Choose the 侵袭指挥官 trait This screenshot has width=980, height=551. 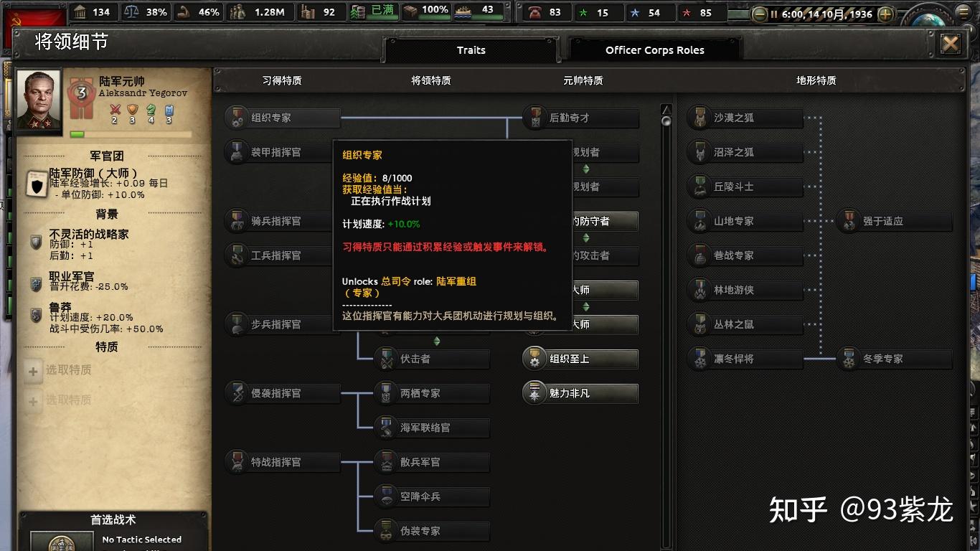(x=282, y=393)
